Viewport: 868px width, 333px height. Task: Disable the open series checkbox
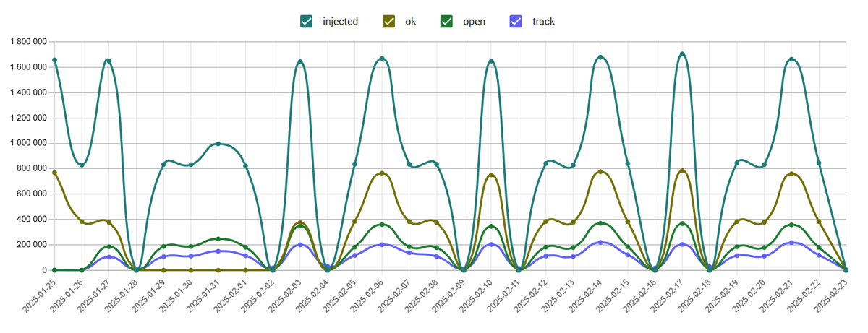(x=447, y=22)
